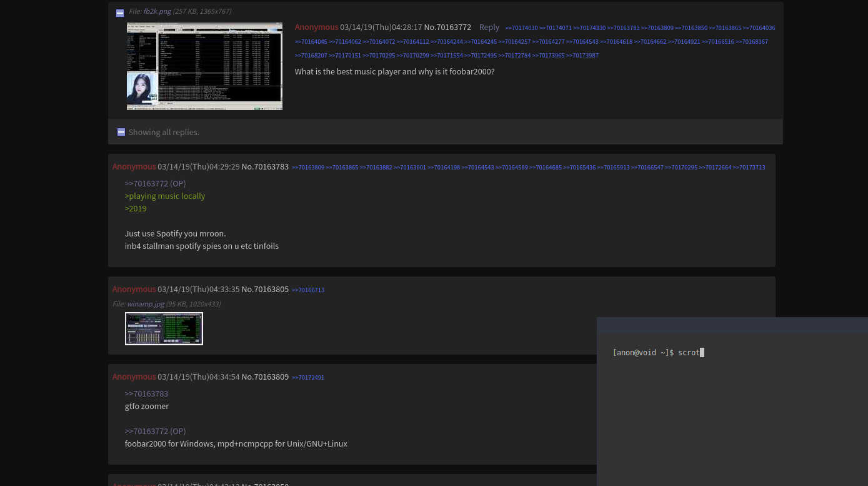Screen dimensions: 868x486
Task: Select post number No.70163772
Action: coord(447,27)
